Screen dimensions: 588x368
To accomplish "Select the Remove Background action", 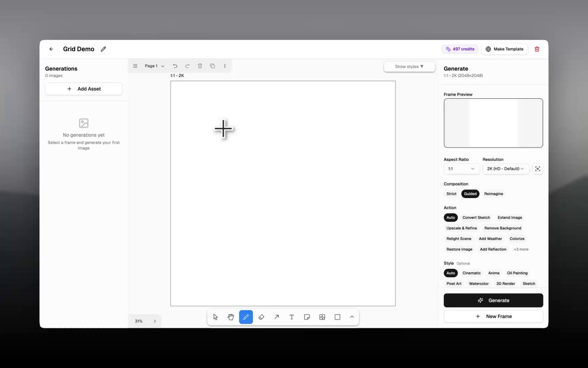I will coord(503,228).
